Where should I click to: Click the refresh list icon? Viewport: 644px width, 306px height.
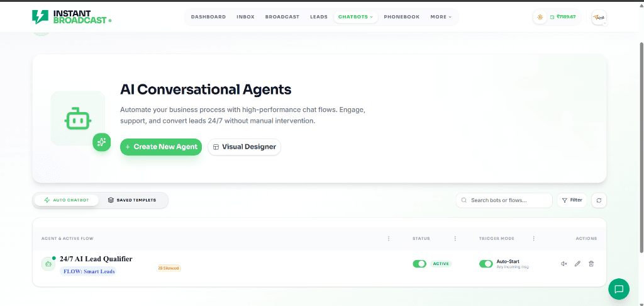pyautogui.click(x=599, y=200)
